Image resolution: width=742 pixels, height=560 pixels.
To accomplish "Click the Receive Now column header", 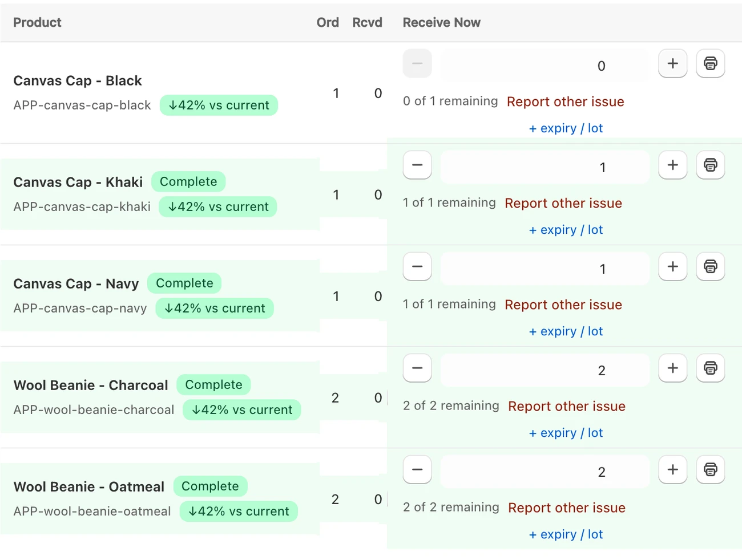I will point(441,22).
